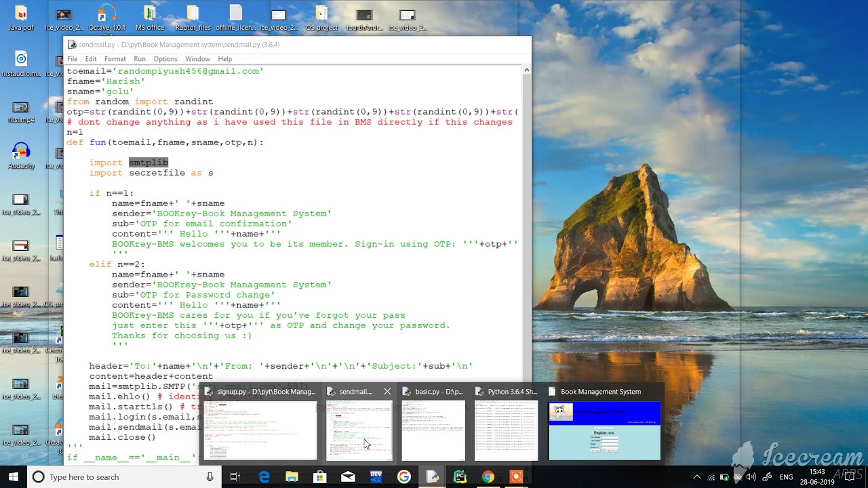This screenshot has height=488, width=868.
Task: Open the Microsoft Store taskbar icon
Action: [319, 477]
